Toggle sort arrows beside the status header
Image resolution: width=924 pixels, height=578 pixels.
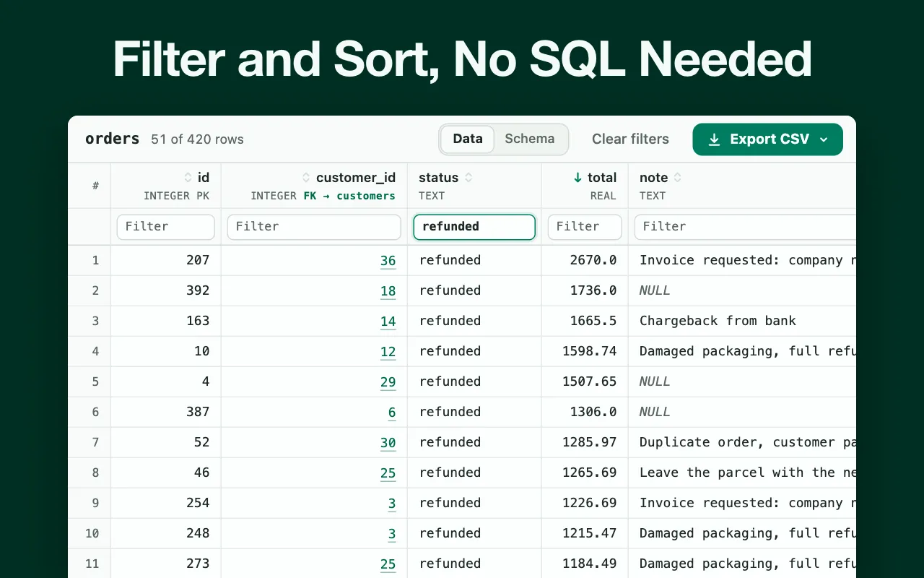pyautogui.click(x=468, y=178)
